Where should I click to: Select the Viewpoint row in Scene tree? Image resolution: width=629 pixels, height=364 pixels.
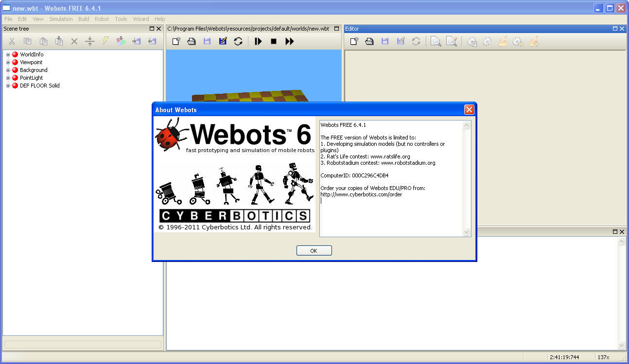[31, 62]
